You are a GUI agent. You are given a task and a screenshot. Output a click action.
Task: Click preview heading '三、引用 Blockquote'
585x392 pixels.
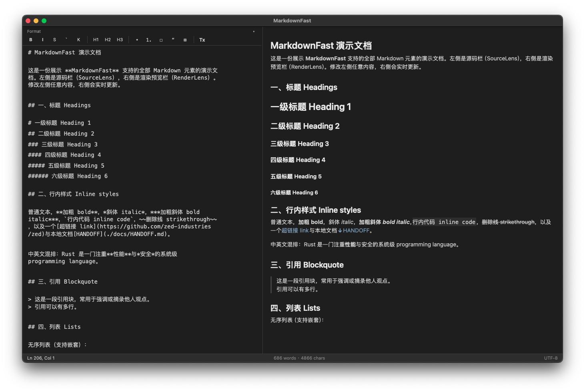307,265
